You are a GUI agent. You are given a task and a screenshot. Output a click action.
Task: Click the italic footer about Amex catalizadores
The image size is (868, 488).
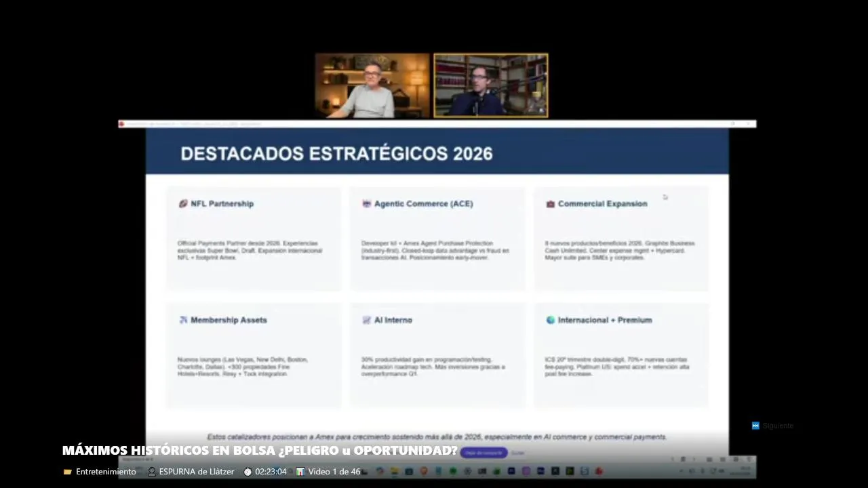tap(437, 437)
